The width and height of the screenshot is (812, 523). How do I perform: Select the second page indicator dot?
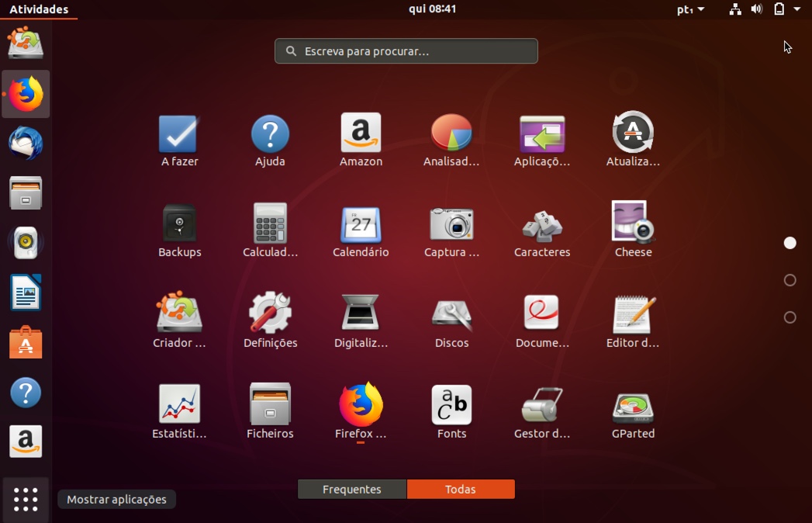790,280
